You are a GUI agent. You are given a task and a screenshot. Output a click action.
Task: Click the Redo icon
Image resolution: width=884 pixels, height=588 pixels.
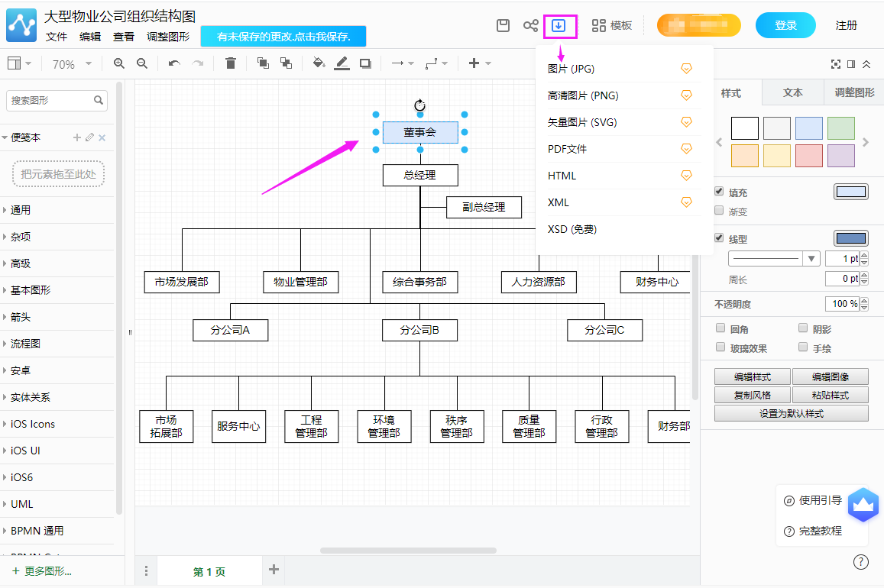pyautogui.click(x=197, y=64)
